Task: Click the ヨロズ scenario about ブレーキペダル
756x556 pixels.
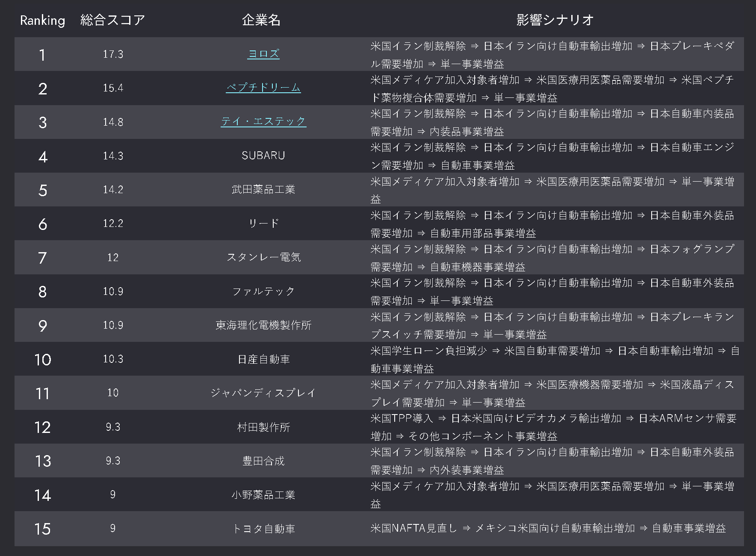Action: tap(552, 55)
